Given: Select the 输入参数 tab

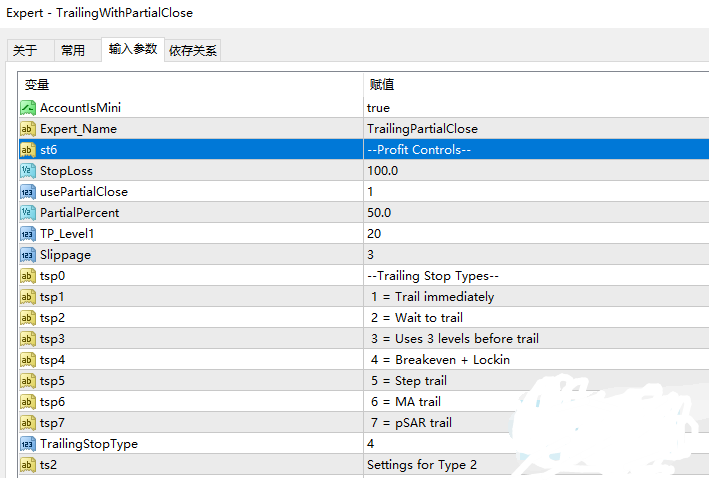Looking at the screenshot, I should (132, 49).
